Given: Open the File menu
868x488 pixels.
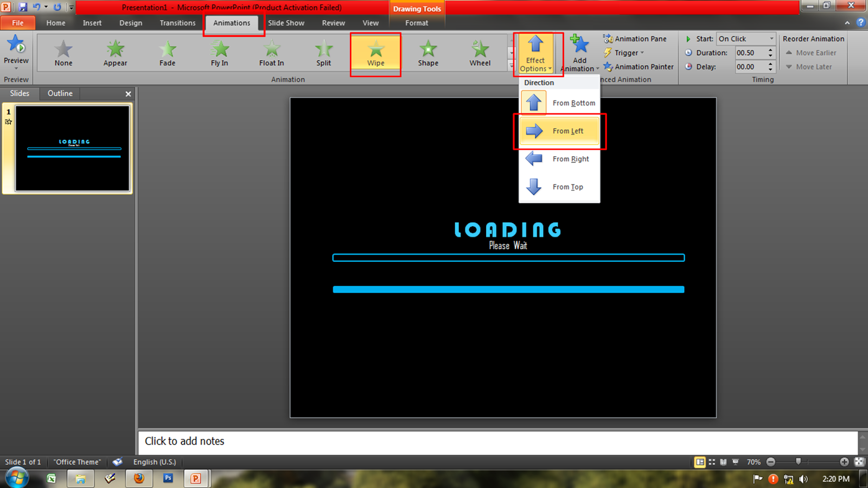Looking at the screenshot, I should click(18, 23).
